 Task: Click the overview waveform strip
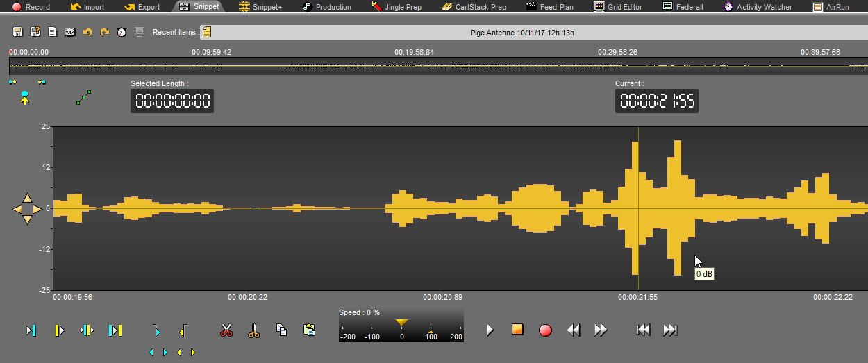437,66
